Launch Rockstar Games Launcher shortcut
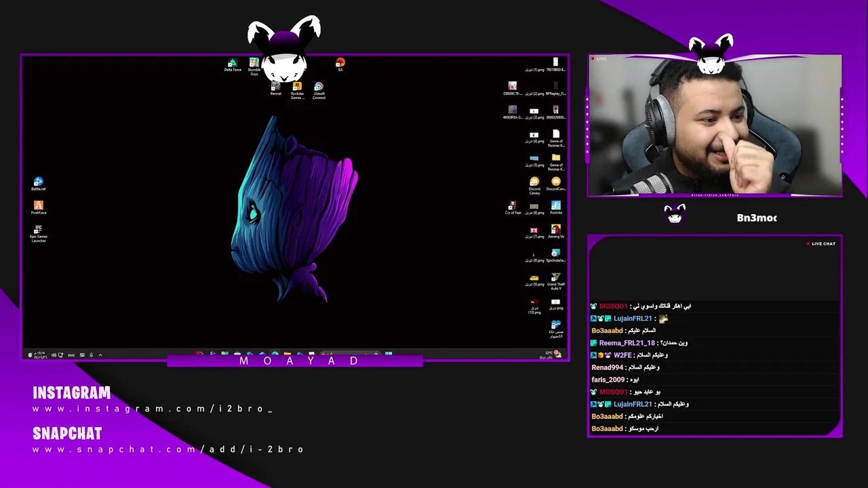The width and height of the screenshot is (868, 488). coord(297,91)
